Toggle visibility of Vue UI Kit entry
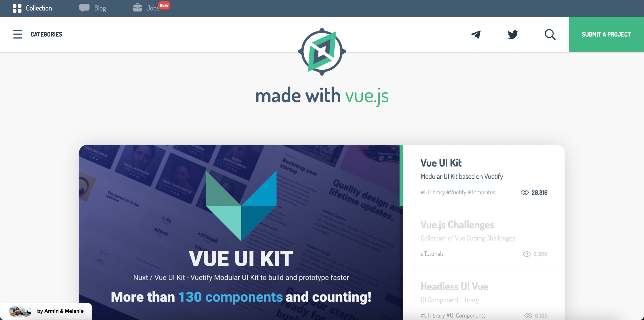644x320 pixels. pos(525,192)
